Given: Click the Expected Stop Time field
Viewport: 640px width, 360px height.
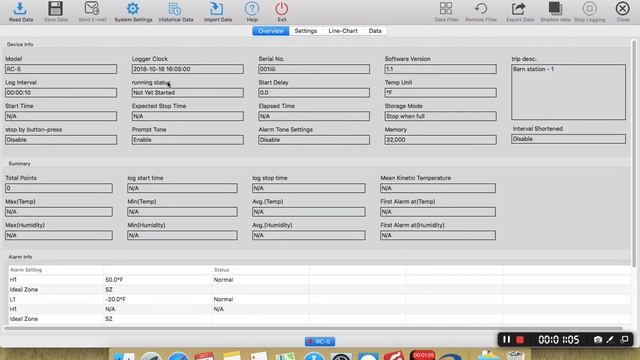Looking at the screenshot, I should (188, 116).
